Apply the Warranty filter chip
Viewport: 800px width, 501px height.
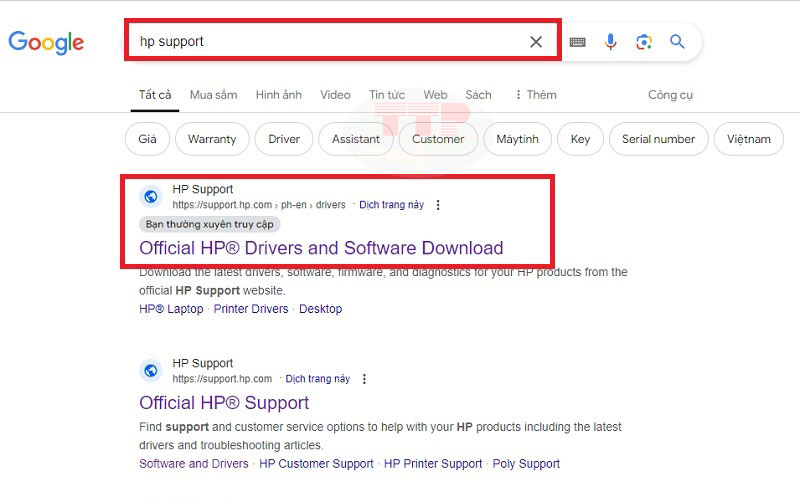pyautogui.click(x=212, y=139)
